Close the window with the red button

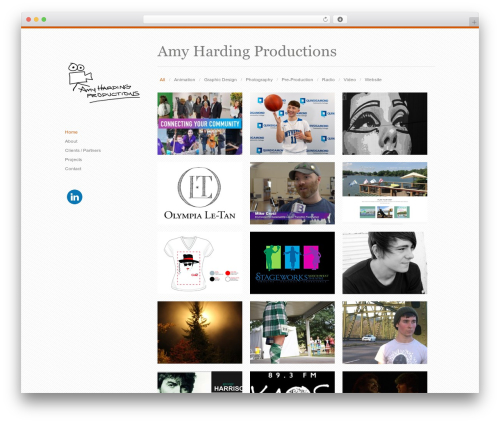(x=29, y=19)
